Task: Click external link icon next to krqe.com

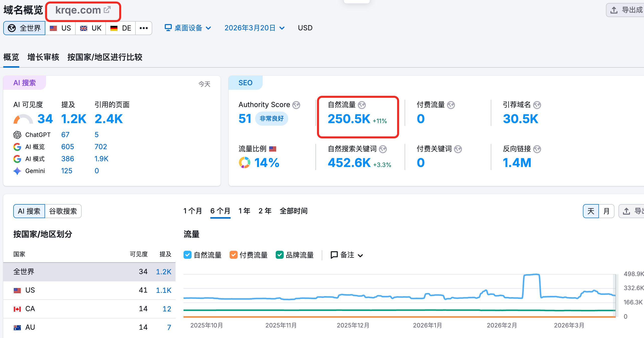Action: (x=107, y=10)
